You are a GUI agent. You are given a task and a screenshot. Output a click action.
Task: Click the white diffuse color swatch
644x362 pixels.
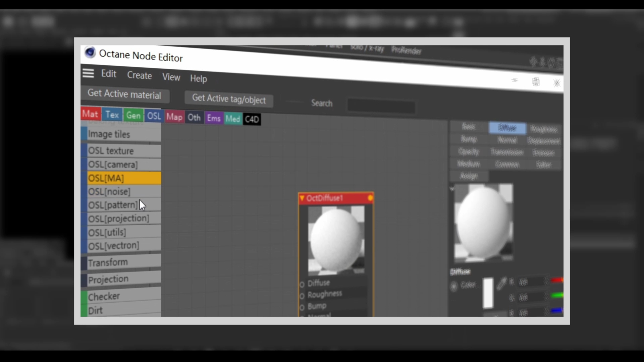(x=488, y=293)
